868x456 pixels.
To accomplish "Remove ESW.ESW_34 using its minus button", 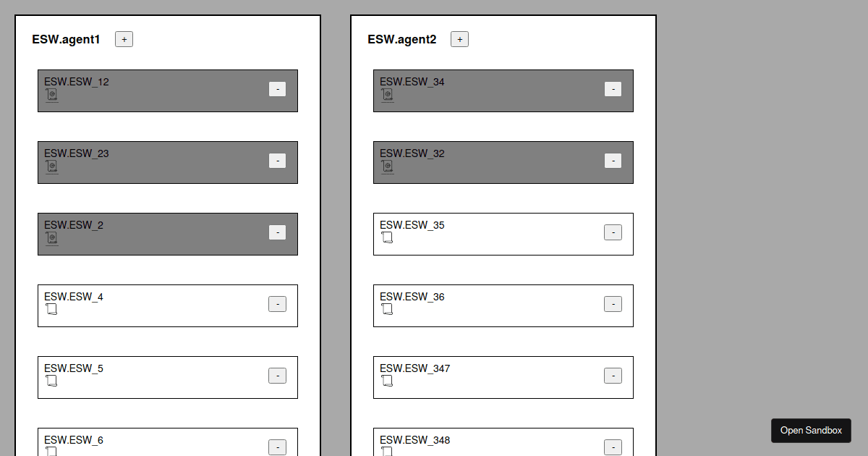I will pos(613,89).
